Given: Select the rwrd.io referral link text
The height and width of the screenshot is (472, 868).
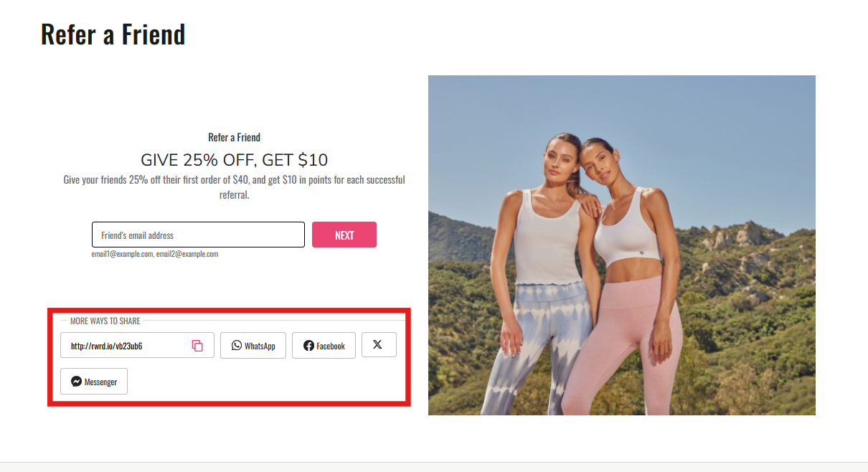Looking at the screenshot, I should 106,346.
